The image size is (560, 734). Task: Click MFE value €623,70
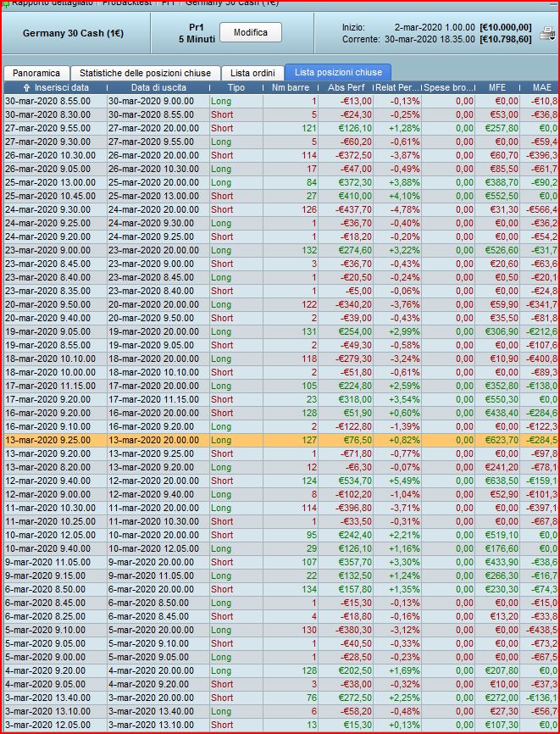501,441
